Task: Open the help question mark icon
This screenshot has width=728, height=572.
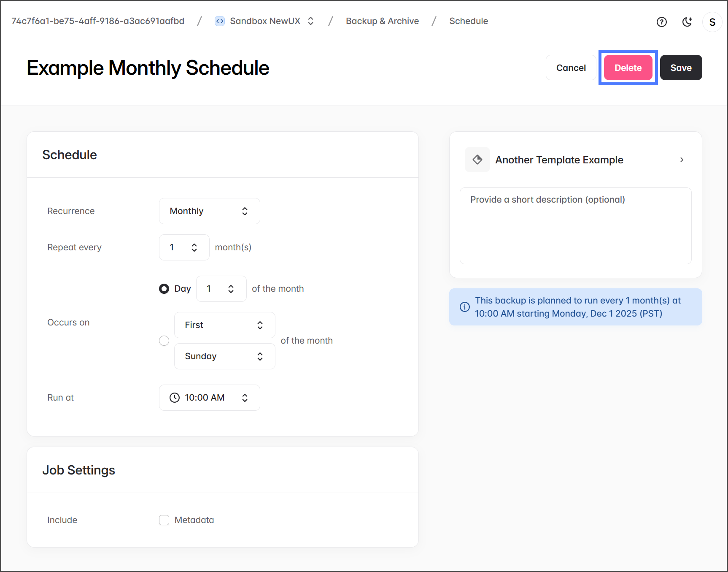Action: pyautogui.click(x=661, y=22)
